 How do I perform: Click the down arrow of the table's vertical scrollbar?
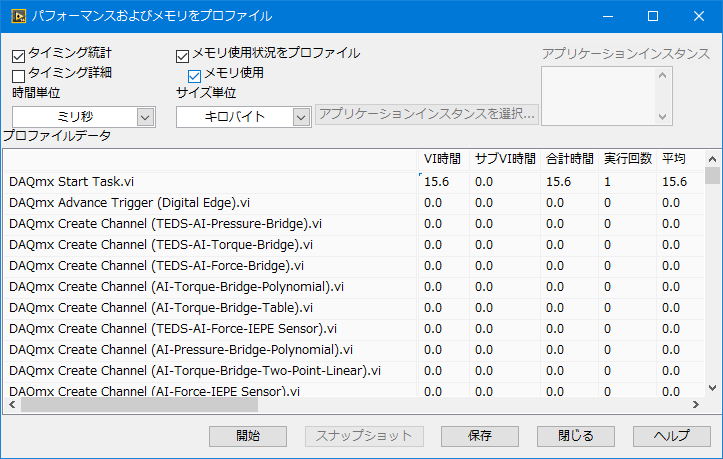coord(712,388)
